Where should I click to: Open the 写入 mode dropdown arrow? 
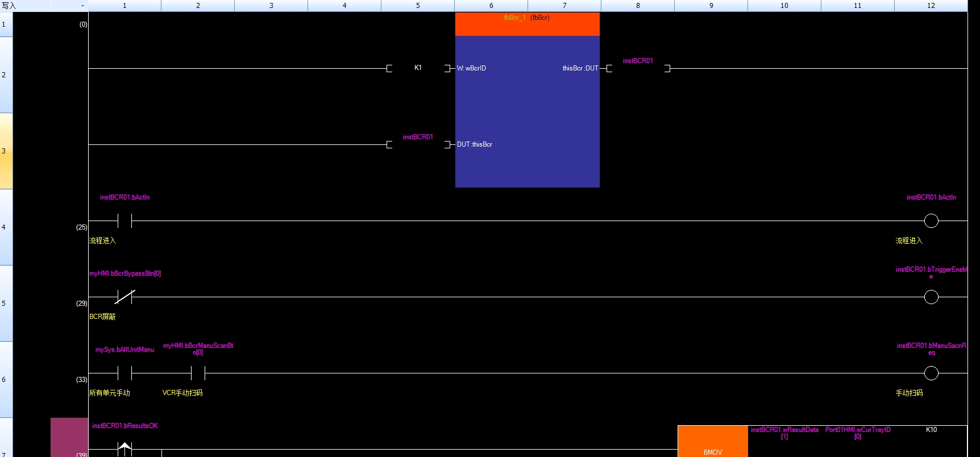click(x=82, y=6)
